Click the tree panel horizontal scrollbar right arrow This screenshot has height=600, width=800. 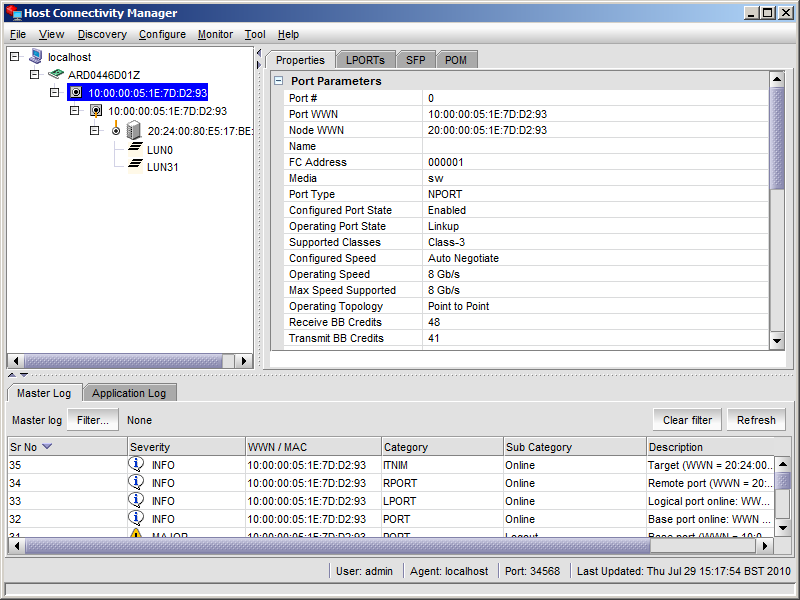(x=244, y=361)
